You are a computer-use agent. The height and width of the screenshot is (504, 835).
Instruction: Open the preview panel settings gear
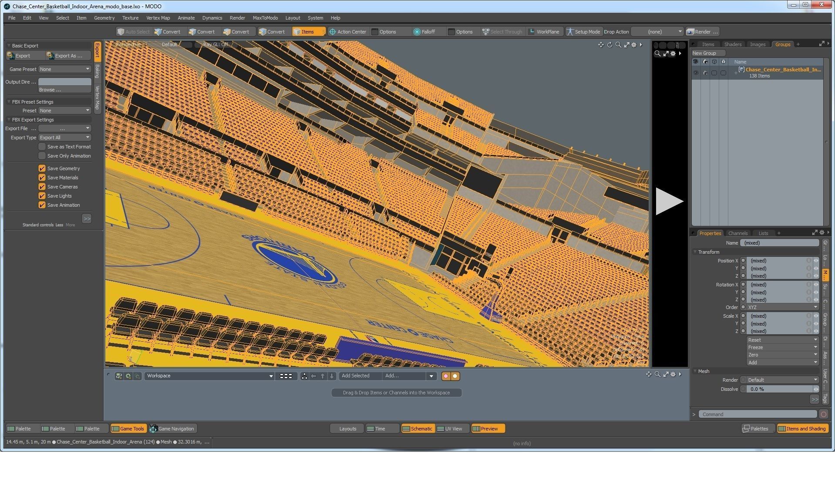tap(673, 54)
